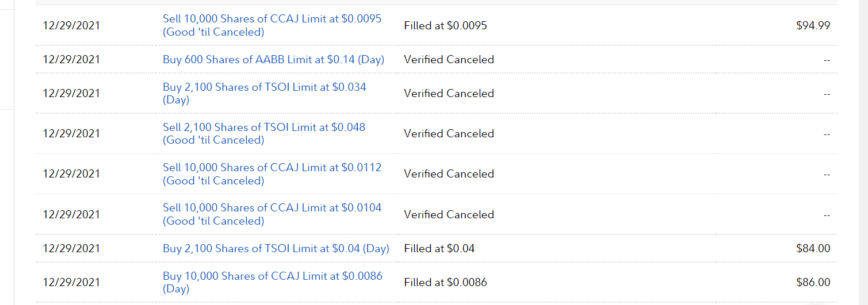Click the $84.00 order amount
Screen dimensions: 868x305
coord(813,248)
